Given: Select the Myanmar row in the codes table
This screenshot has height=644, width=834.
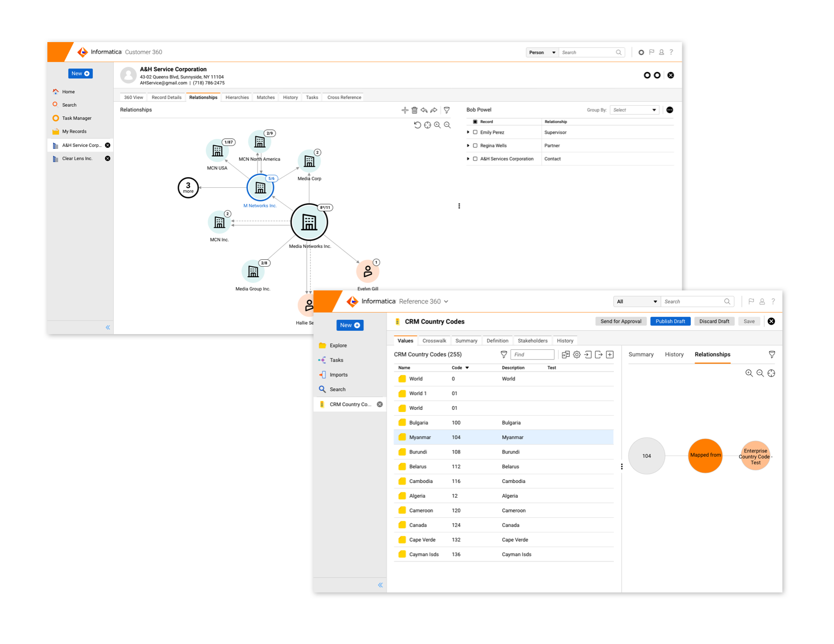Looking at the screenshot, I should pyautogui.click(x=503, y=437).
